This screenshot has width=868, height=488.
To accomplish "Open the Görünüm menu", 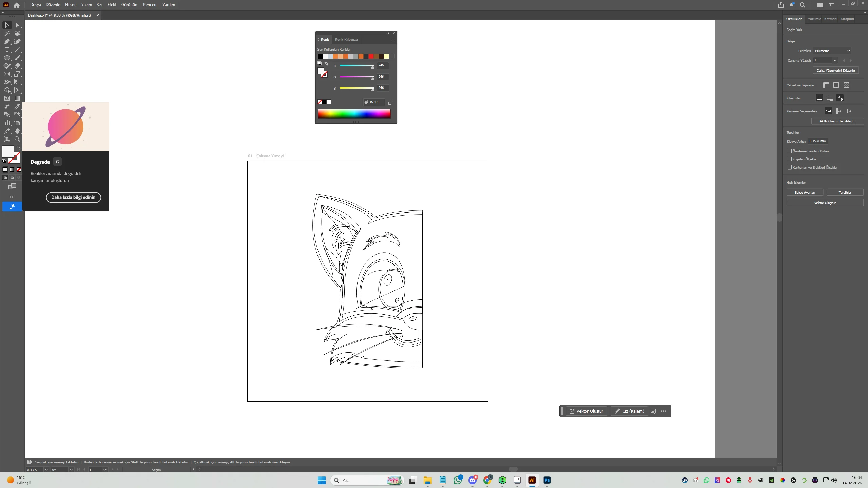I will pyautogui.click(x=130, y=5).
